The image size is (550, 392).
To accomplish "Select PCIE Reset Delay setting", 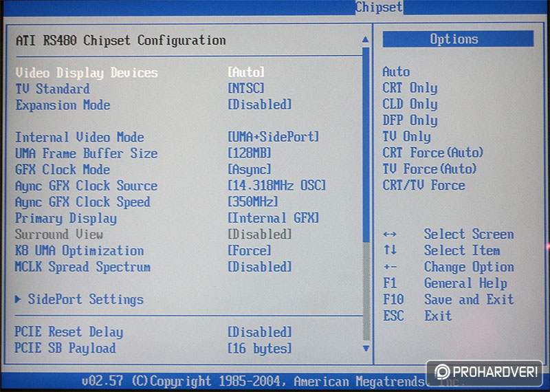I will pyautogui.click(x=69, y=332).
